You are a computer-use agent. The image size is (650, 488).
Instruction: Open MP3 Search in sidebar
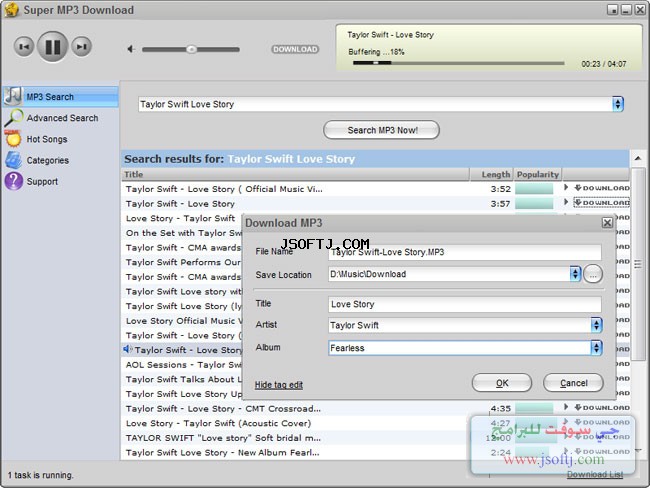click(61, 97)
